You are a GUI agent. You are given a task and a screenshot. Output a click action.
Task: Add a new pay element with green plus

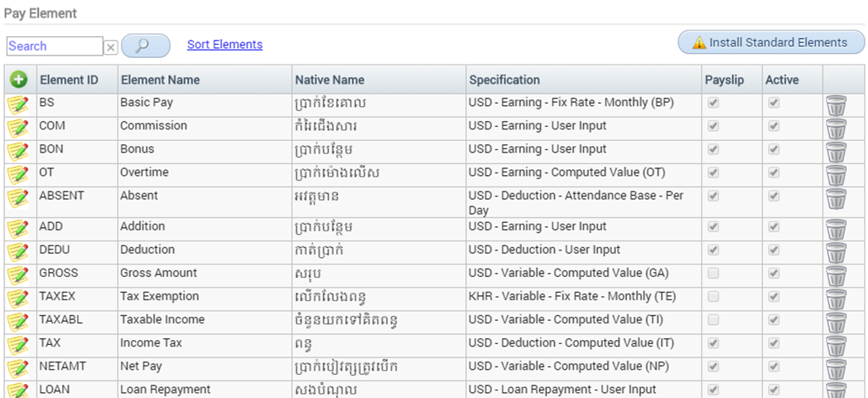pyautogui.click(x=19, y=80)
